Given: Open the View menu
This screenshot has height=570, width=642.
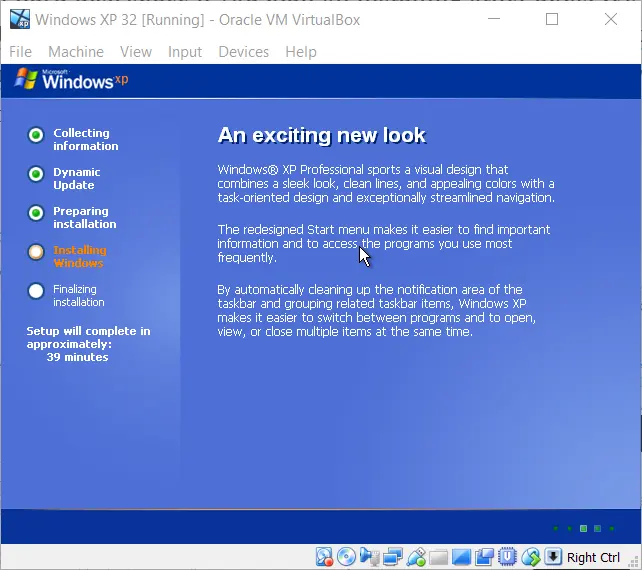Looking at the screenshot, I should tap(136, 52).
